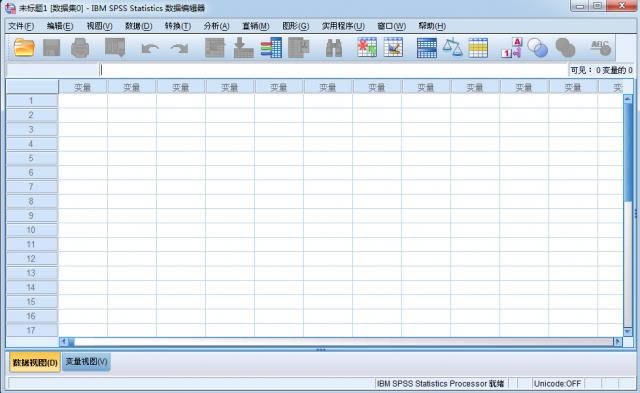Select row header 17
The height and width of the screenshot is (393, 640).
click(32, 331)
